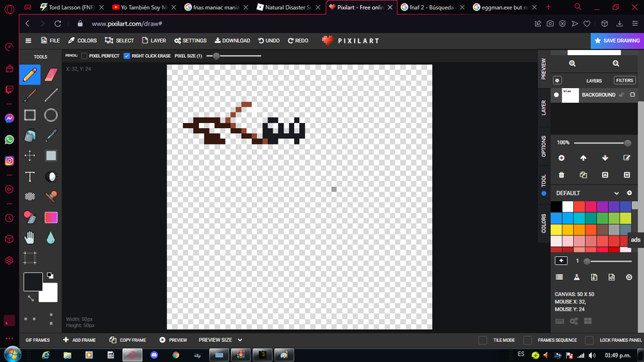Select the Brush tool
The image size is (644, 362).
[30, 95]
